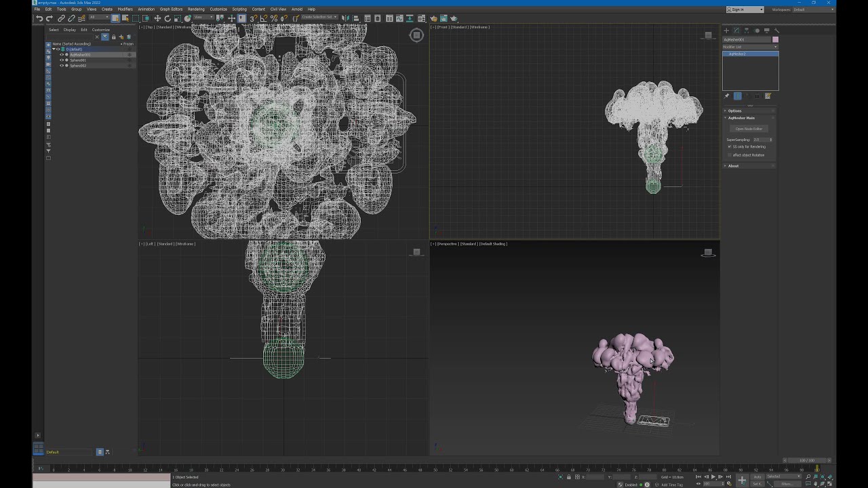Viewport: 868px width, 488px height.
Task: Click the Unlink Selection icon
Action: pyautogui.click(x=71, y=18)
